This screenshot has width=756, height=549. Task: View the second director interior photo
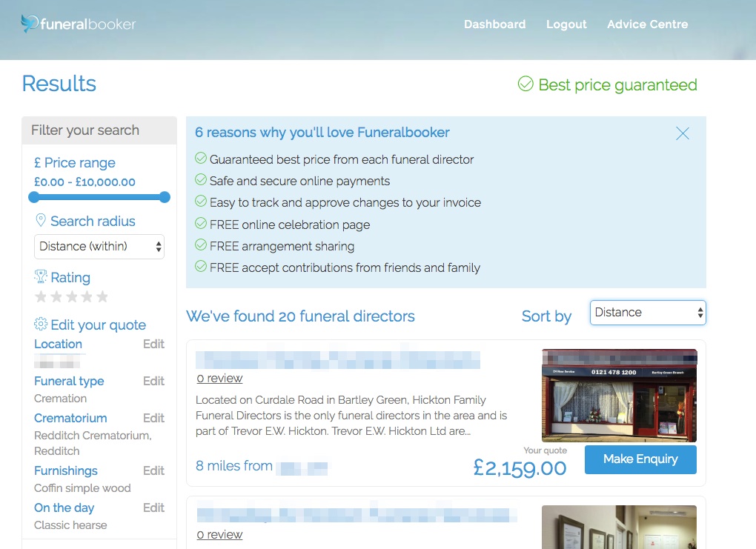(x=619, y=528)
